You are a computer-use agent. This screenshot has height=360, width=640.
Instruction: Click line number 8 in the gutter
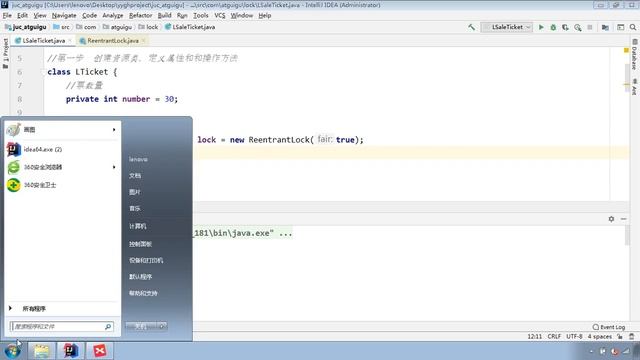20,99
